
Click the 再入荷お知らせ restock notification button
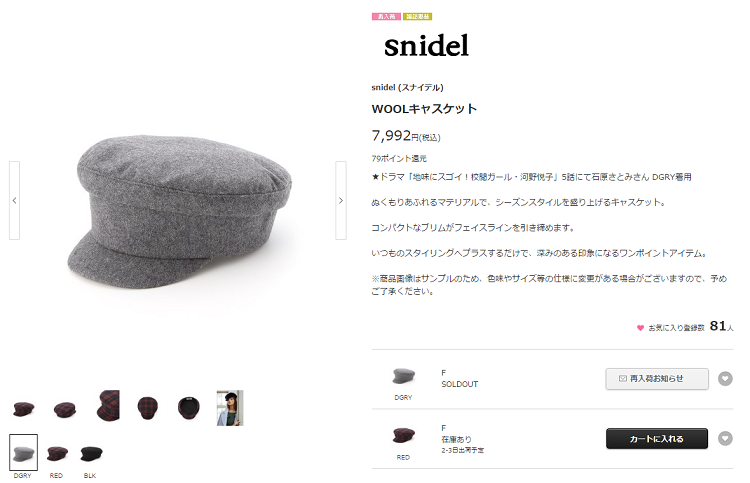pos(657,379)
